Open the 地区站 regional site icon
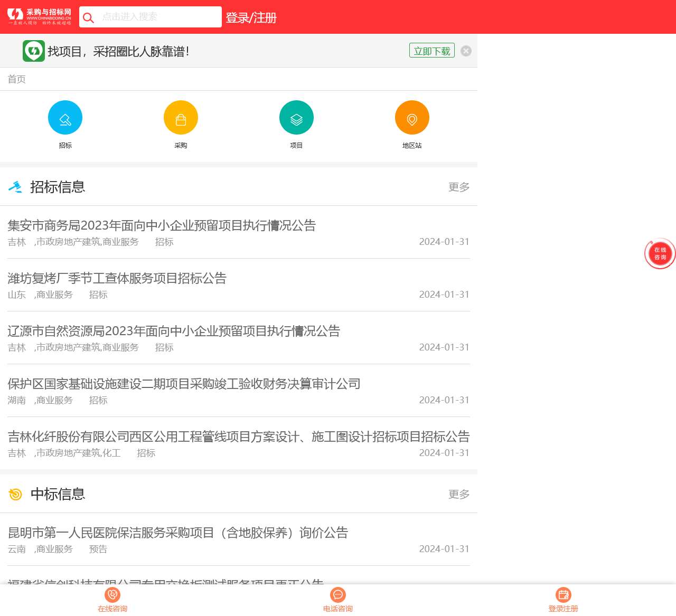 coord(412,117)
